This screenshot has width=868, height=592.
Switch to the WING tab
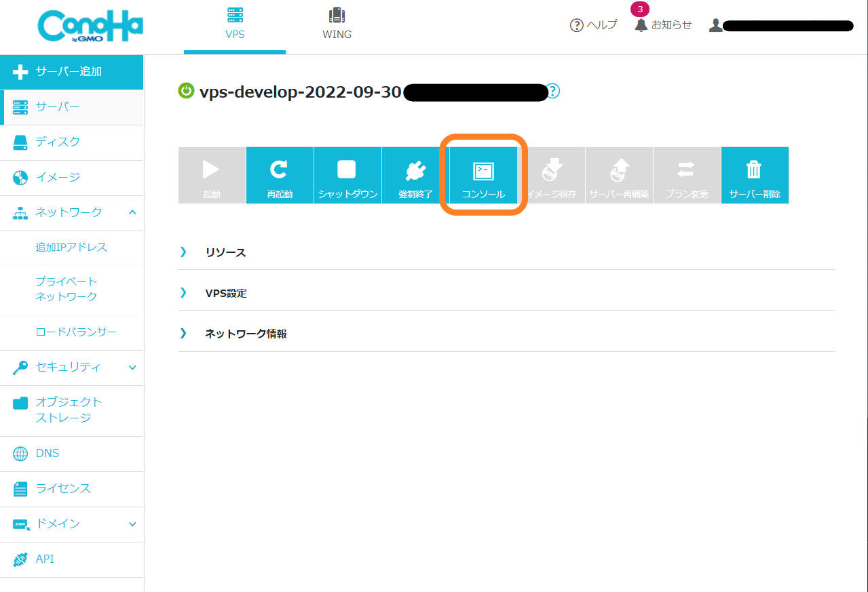pos(337,24)
